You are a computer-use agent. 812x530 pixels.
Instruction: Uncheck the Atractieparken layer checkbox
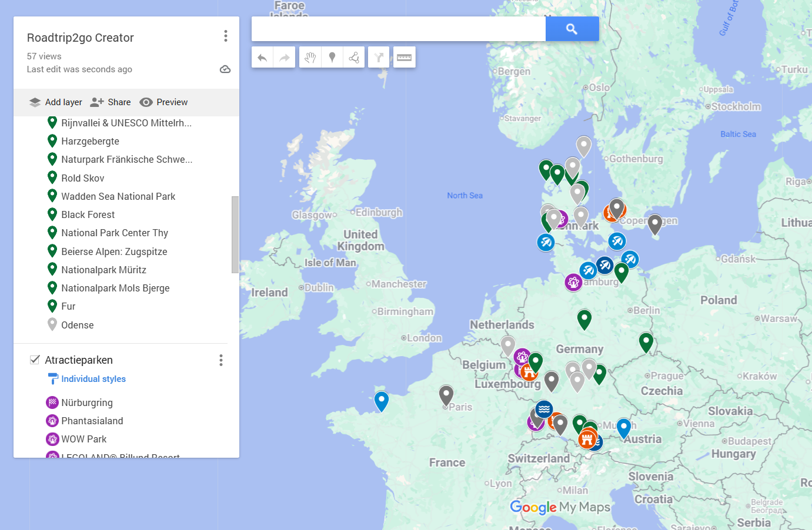point(34,359)
